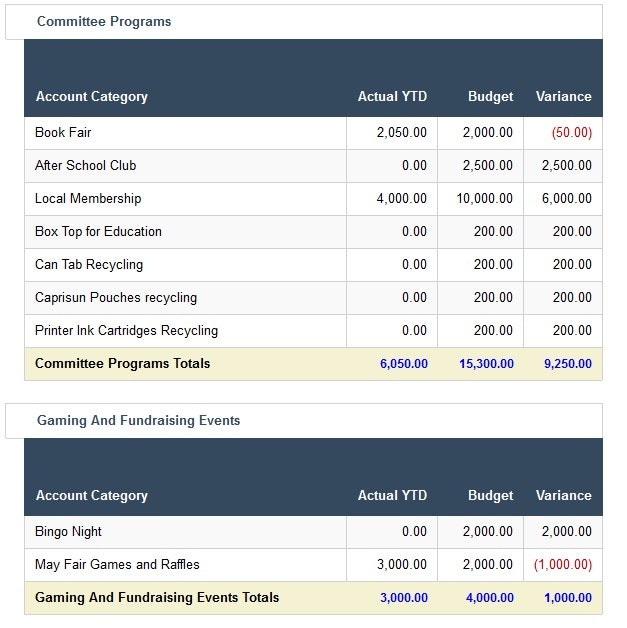Click Budget header in Committee Programs table
The image size is (627, 628).
pos(490,97)
